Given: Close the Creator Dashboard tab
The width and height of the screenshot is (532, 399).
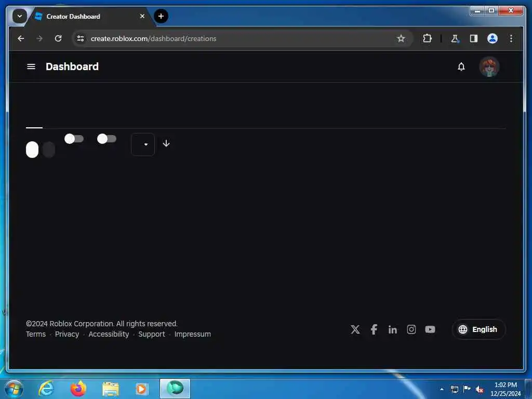Looking at the screenshot, I should [x=142, y=16].
